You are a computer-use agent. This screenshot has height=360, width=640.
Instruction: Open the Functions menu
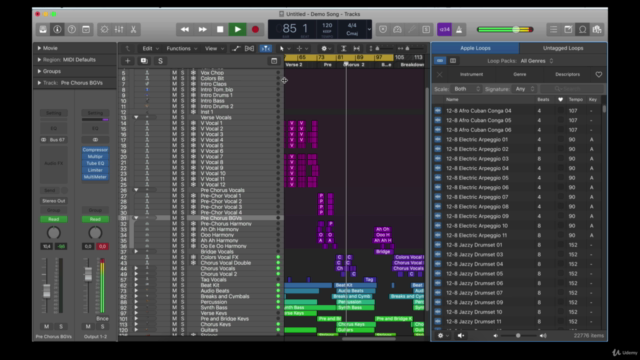pos(182,49)
